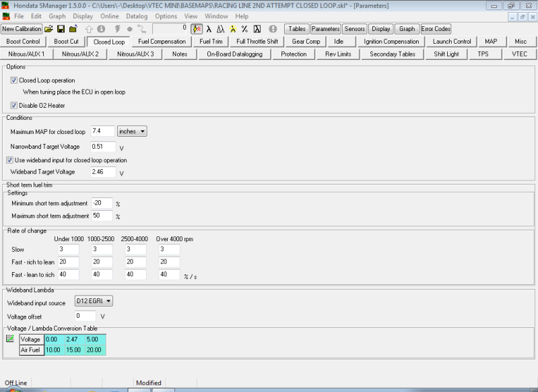Click the application icon in the title bar
The height and width of the screenshot is (392, 538).
[5, 5]
